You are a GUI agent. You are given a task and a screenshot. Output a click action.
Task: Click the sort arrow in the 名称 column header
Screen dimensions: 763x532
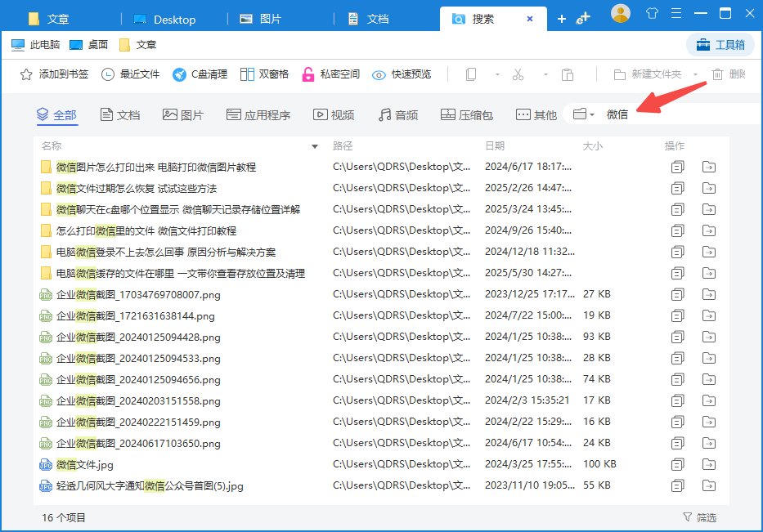pos(315,146)
